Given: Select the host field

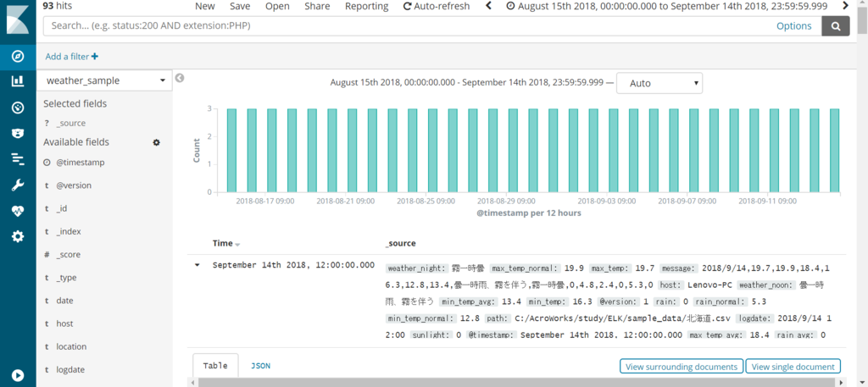Looking at the screenshot, I should click(x=64, y=324).
